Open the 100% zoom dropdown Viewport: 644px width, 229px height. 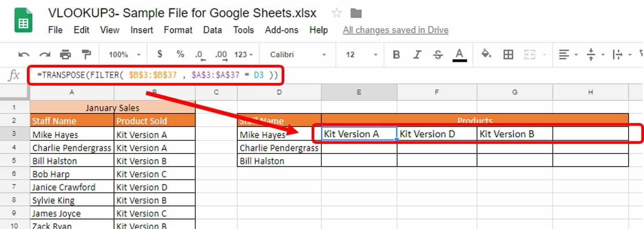pos(125,55)
